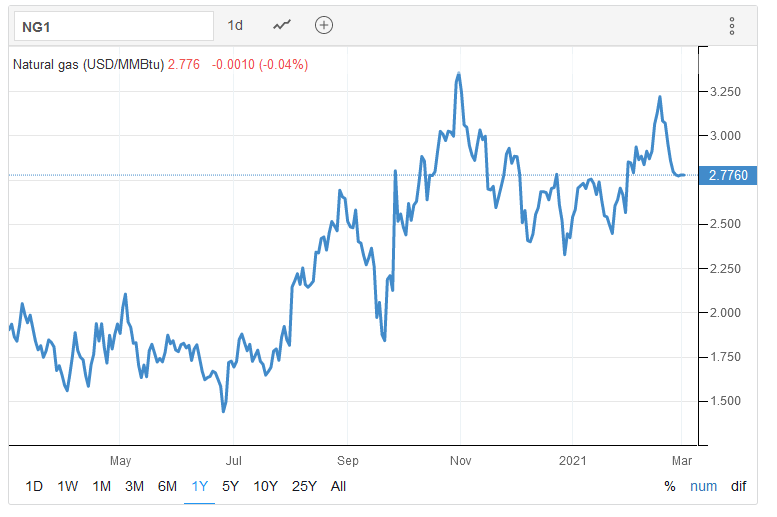The height and width of the screenshot is (517, 777).
Task: Click the Jul date axis label
Action: (x=233, y=460)
